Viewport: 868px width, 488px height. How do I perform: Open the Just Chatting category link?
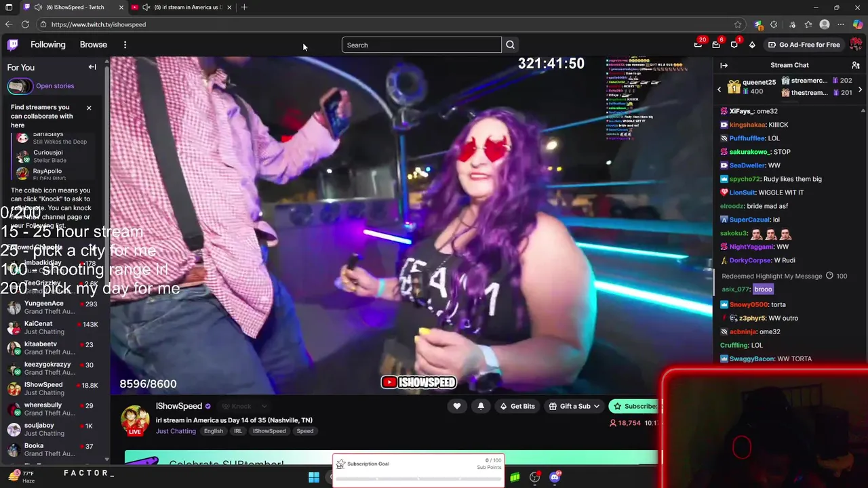pos(176,431)
